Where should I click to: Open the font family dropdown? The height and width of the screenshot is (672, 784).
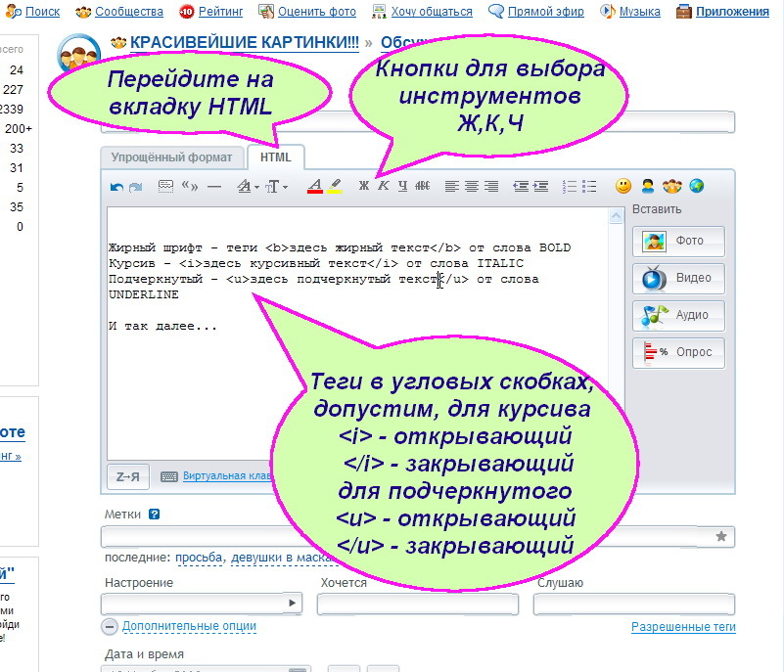pyautogui.click(x=248, y=187)
